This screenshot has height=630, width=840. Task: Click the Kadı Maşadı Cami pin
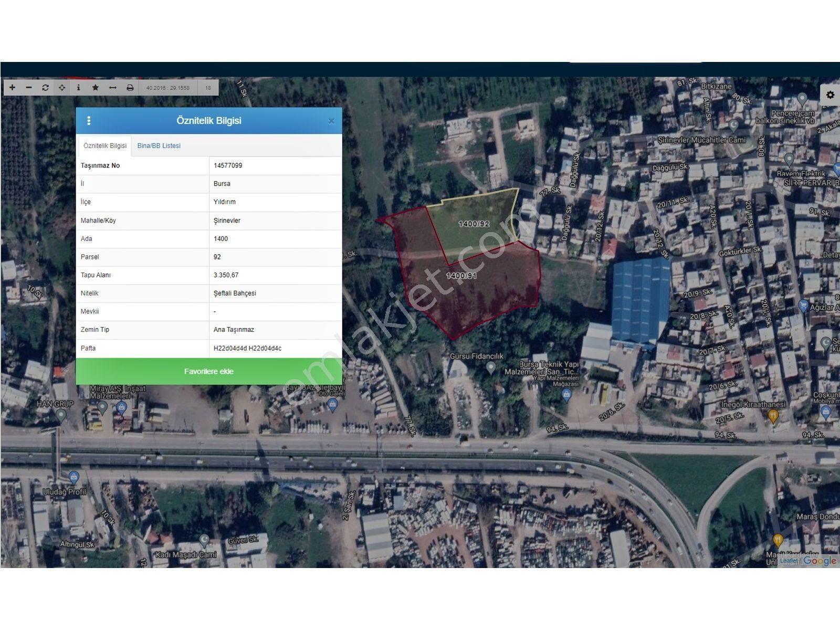(205, 541)
